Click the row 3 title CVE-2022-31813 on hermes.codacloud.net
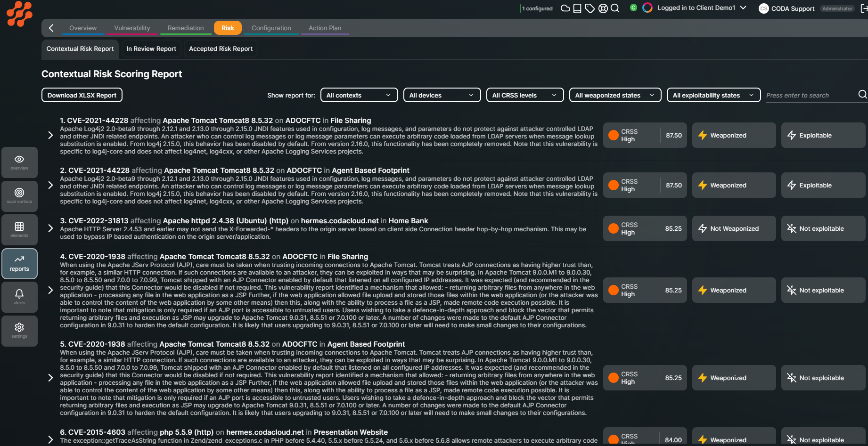This screenshot has height=446, width=868. 244,221
